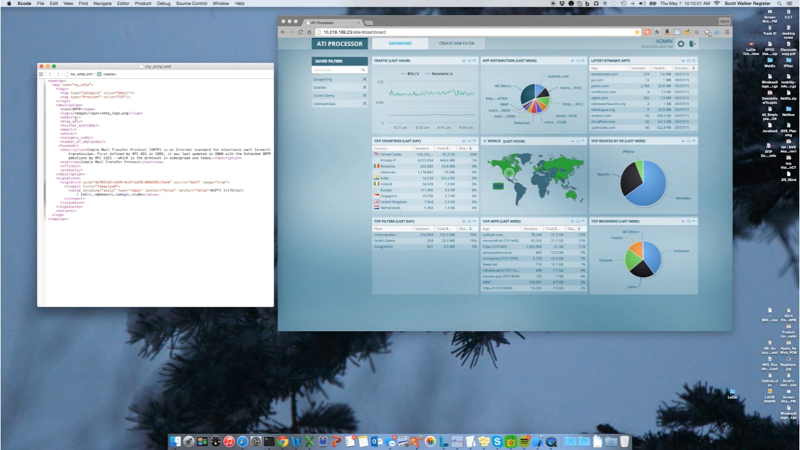The image size is (800, 450).
Task: Open the Source Control menu
Action: pyautogui.click(x=191, y=3)
